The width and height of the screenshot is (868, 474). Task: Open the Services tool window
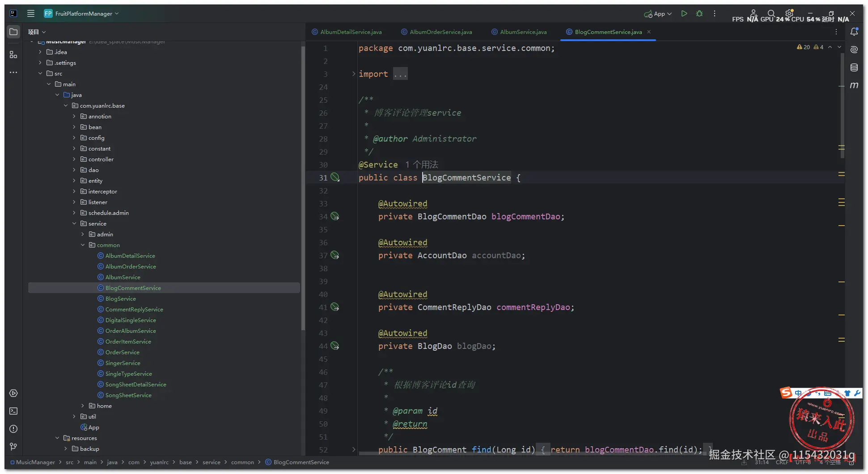pyautogui.click(x=13, y=393)
